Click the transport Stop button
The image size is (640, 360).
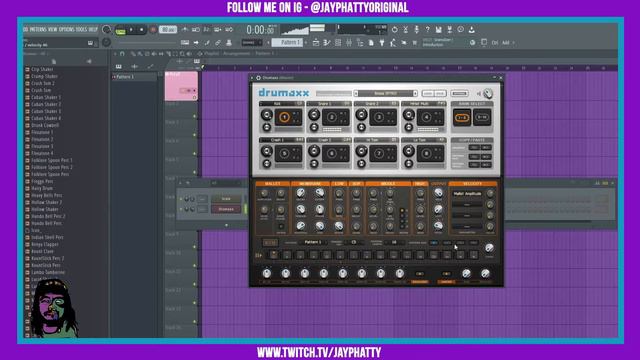click(141, 30)
